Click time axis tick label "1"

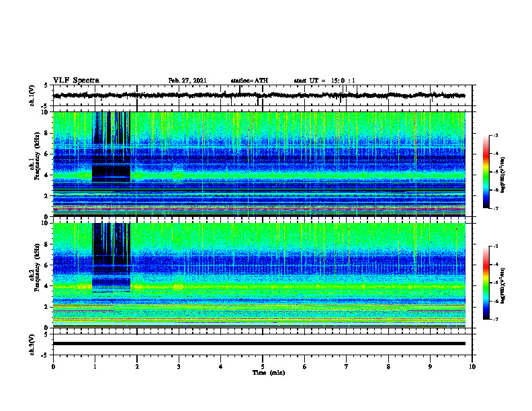point(95,367)
